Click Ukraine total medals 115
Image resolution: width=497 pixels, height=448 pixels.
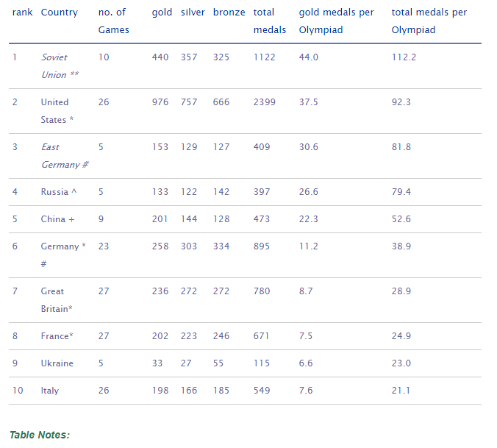tap(262, 363)
